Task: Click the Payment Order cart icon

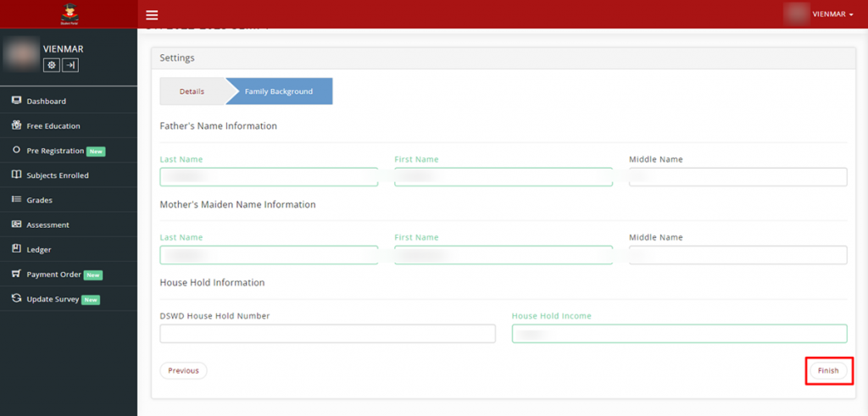Action: click(x=16, y=275)
